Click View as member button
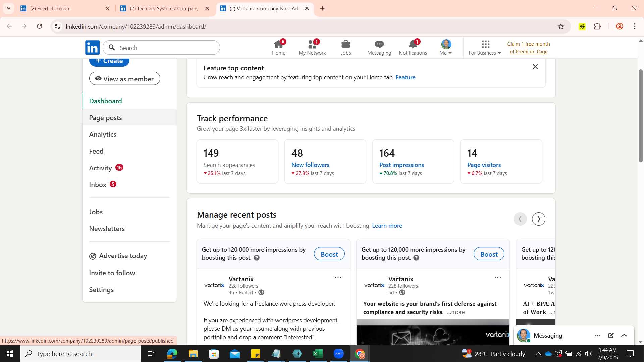This screenshot has width=644, height=362. click(124, 79)
